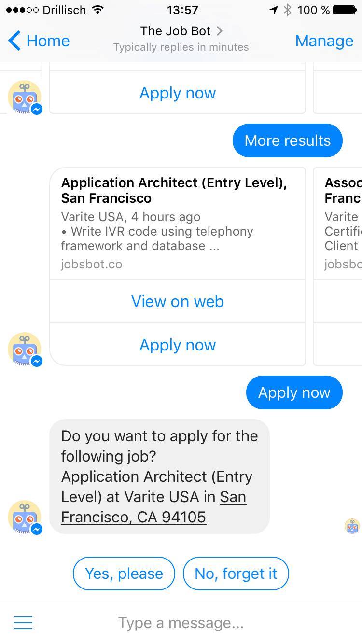
Task: Select the 'No, forget it' quick reply
Action: coord(236,574)
